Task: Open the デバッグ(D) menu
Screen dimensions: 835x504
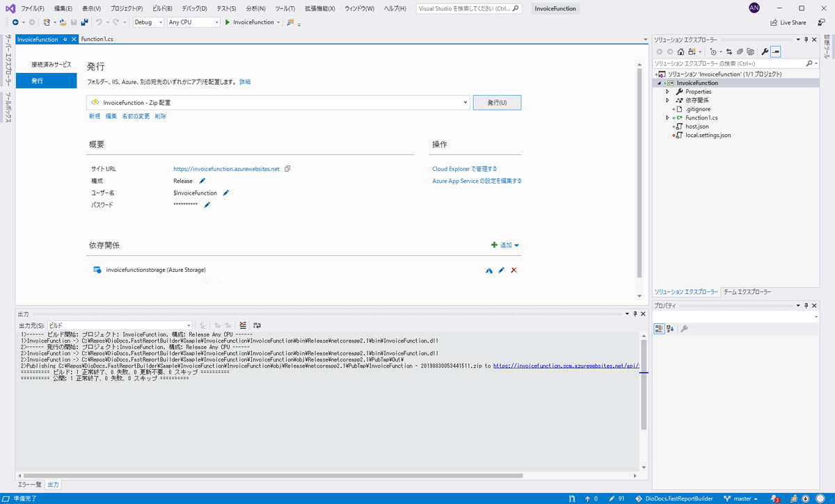Action: [x=194, y=8]
